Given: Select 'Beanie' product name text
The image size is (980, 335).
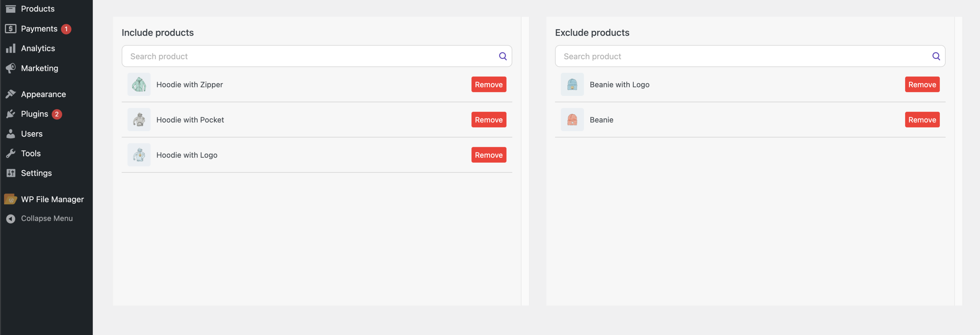Looking at the screenshot, I should [602, 120].
